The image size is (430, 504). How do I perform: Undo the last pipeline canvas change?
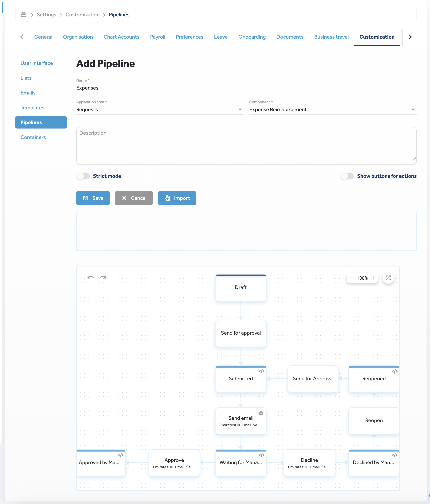[91, 278]
